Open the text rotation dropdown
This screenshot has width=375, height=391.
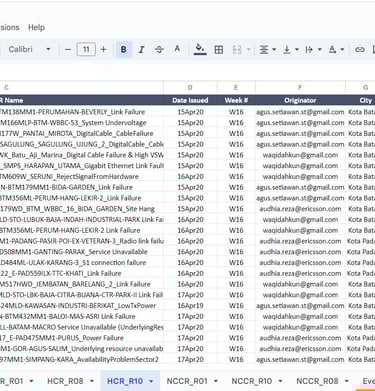click(336, 50)
